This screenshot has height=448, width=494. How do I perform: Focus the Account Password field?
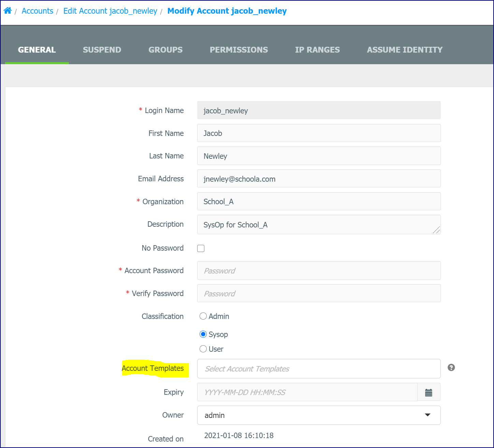[x=319, y=270]
